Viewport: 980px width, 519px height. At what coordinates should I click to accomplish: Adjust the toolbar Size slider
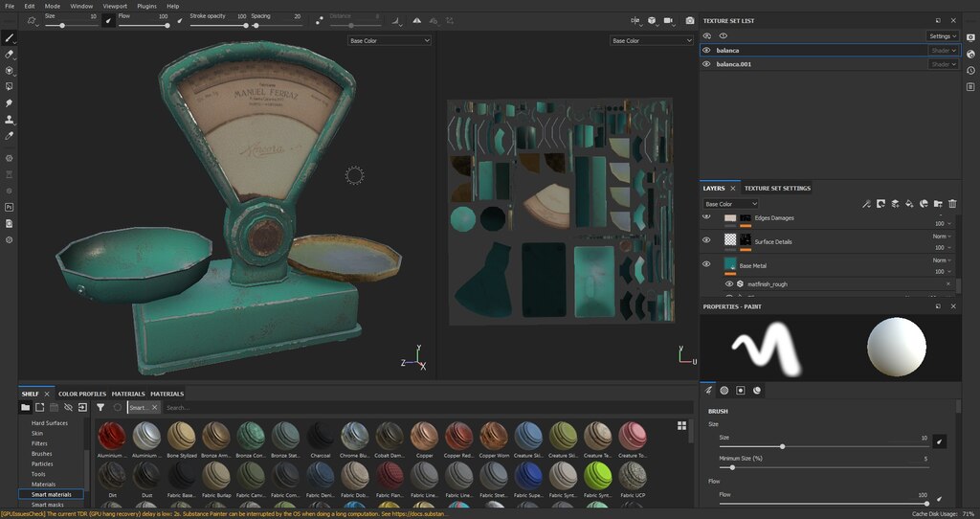coord(71,26)
